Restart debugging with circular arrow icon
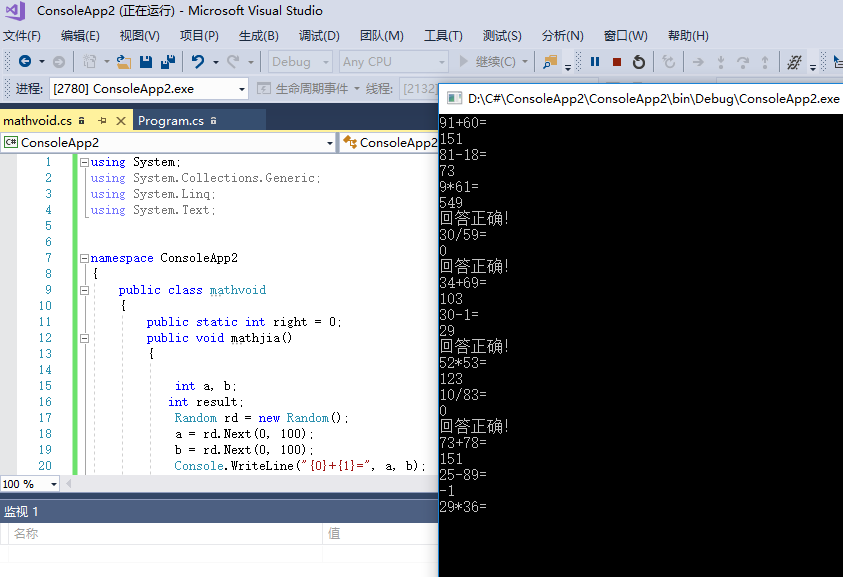843x577 pixels. (x=639, y=62)
